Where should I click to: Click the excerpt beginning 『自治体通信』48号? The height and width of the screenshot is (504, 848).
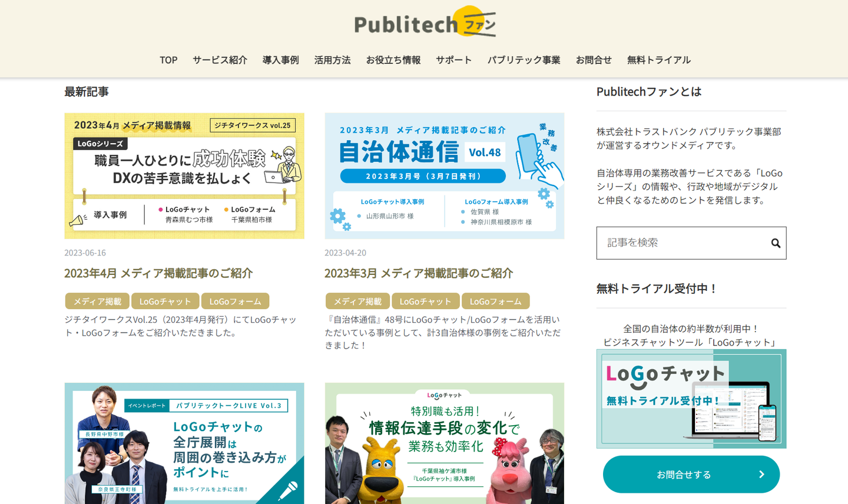click(443, 332)
